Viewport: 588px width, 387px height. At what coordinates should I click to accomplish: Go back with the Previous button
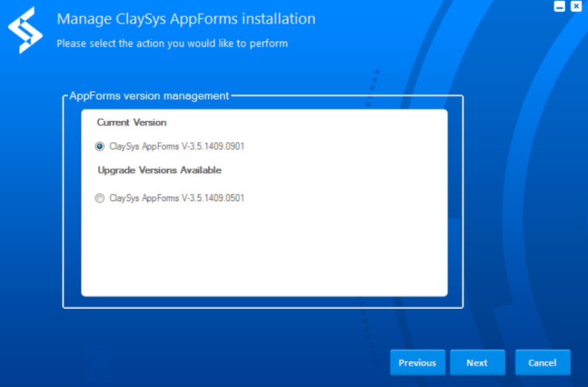pyautogui.click(x=418, y=363)
